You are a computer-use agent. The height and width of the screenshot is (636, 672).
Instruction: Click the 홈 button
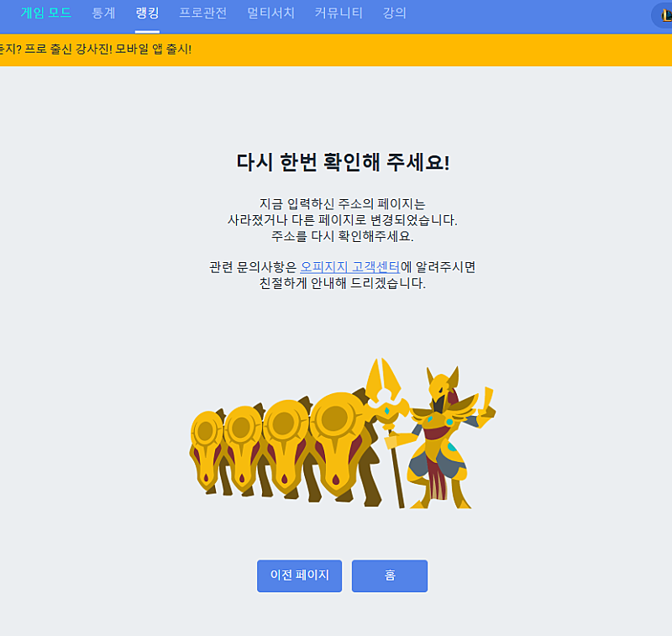point(390,576)
